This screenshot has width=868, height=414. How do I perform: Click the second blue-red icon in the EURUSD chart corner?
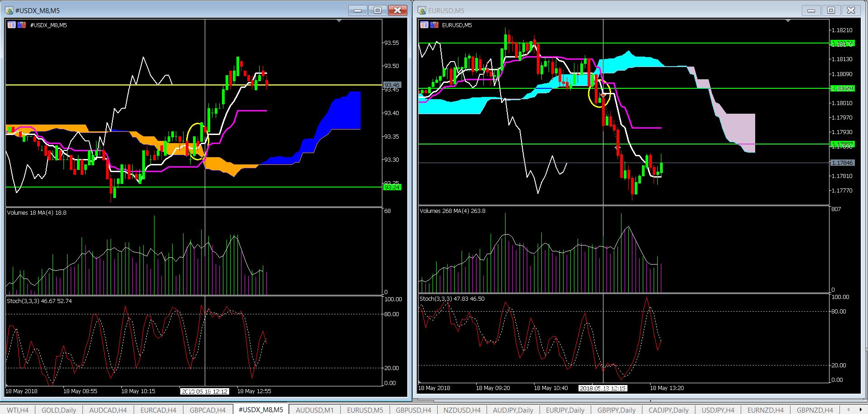coord(434,25)
